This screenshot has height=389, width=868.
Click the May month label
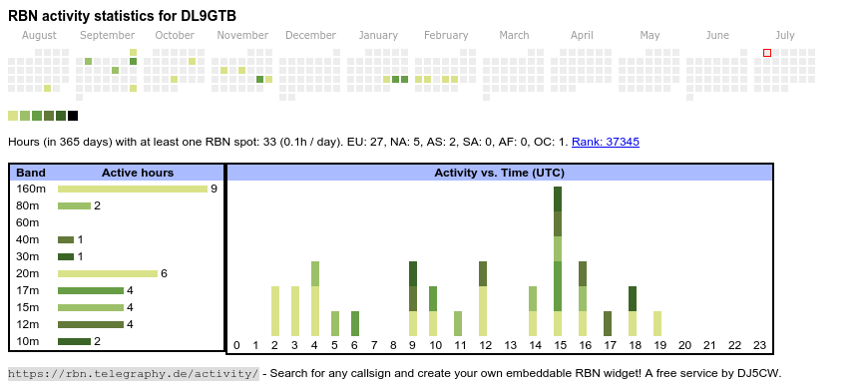(650, 35)
